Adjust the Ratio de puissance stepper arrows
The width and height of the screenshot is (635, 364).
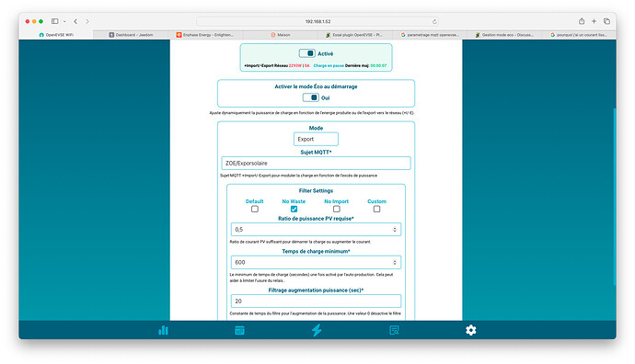click(395, 229)
